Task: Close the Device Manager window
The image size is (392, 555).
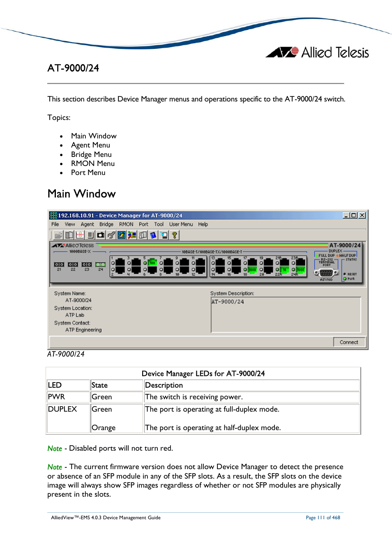Action: click(x=362, y=215)
